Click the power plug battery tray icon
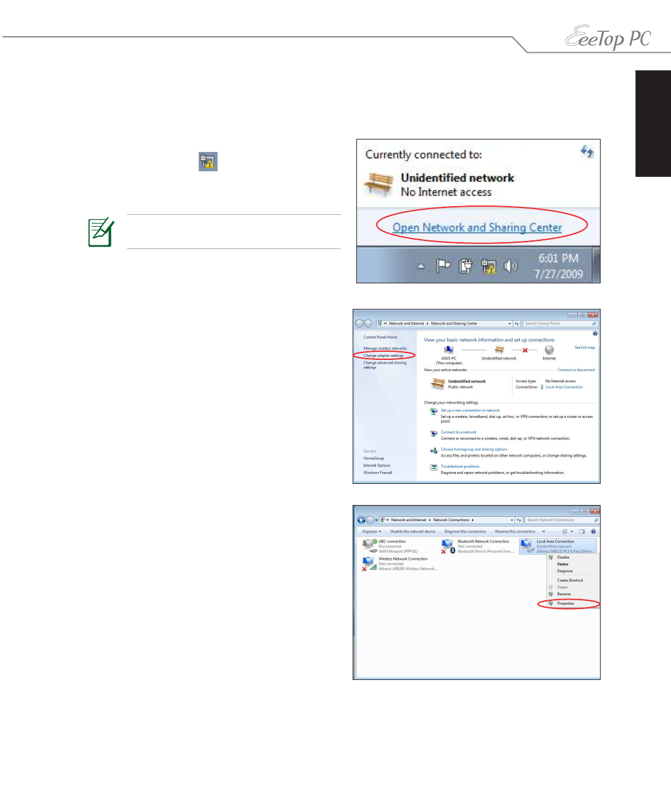Image resolution: width=671 pixels, height=812 pixels. [x=465, y=267]
